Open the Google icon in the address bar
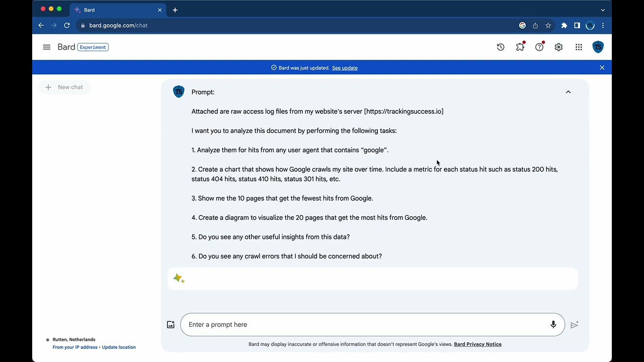Viewport: 644px width, 362px height. pyautogui.click(x=522, y=25)
